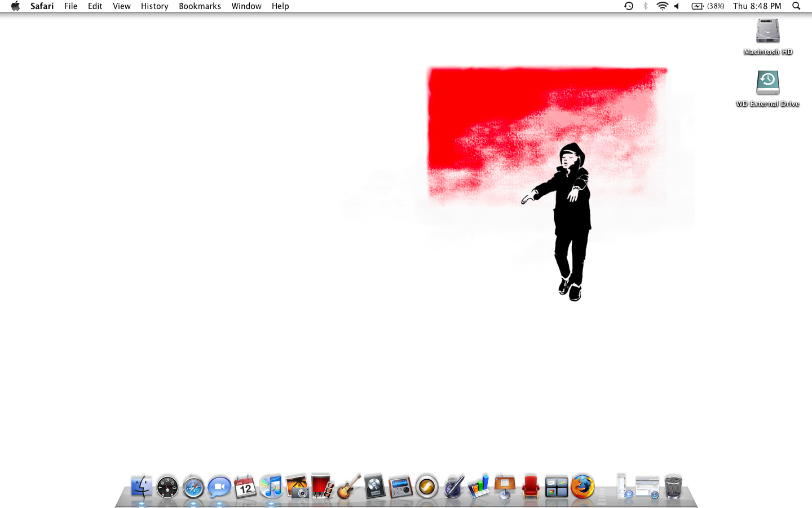Restore the minimized Safari window in Dock

(647, 488)
